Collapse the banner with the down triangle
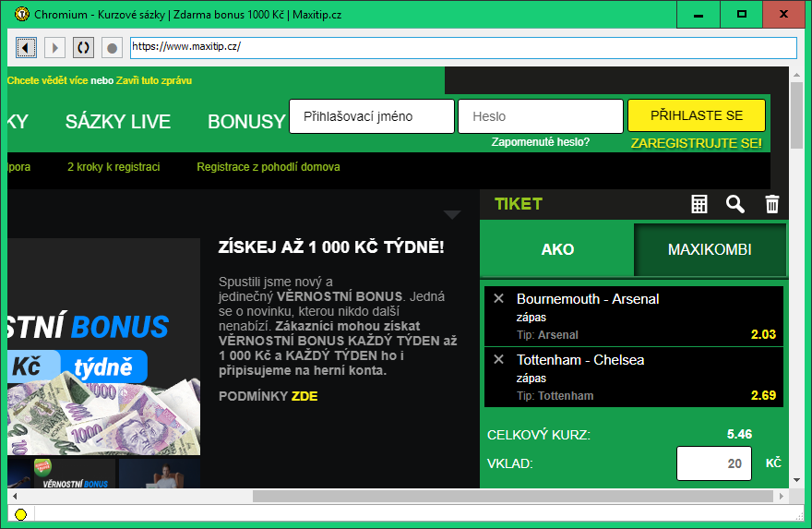 [452, 214]
